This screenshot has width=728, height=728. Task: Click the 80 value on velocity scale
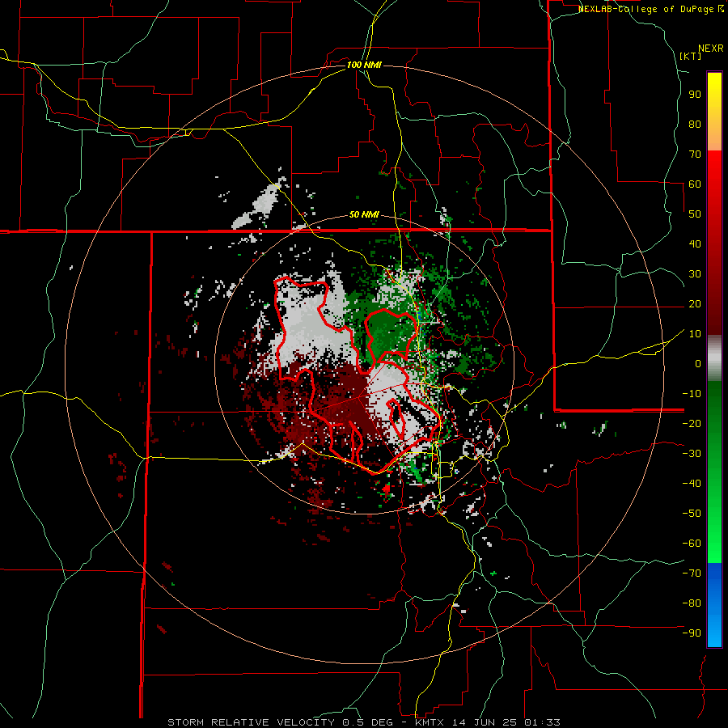(x=695, y=124)
